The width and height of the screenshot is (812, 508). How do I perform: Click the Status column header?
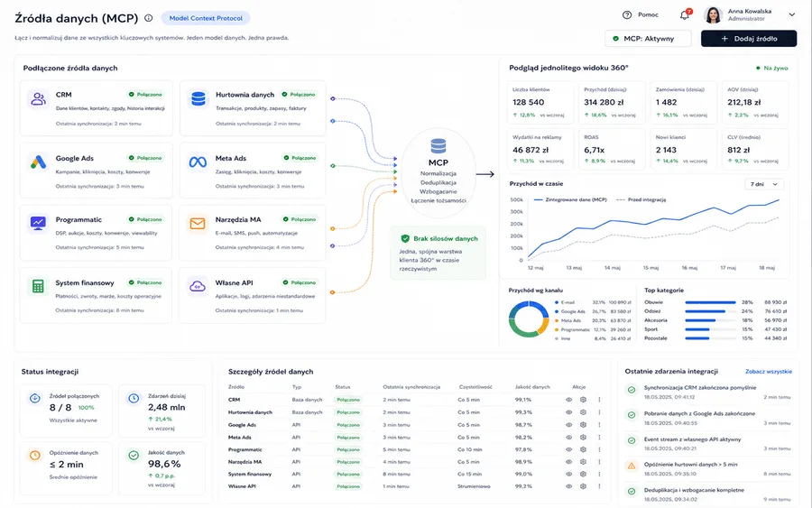(342, 387)
